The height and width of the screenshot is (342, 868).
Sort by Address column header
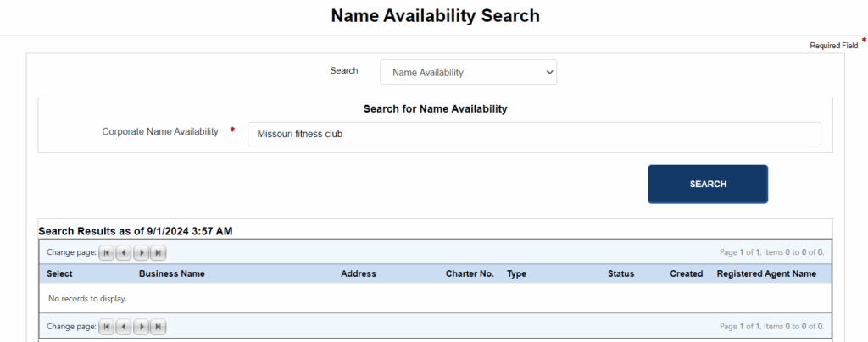(358, 274)
